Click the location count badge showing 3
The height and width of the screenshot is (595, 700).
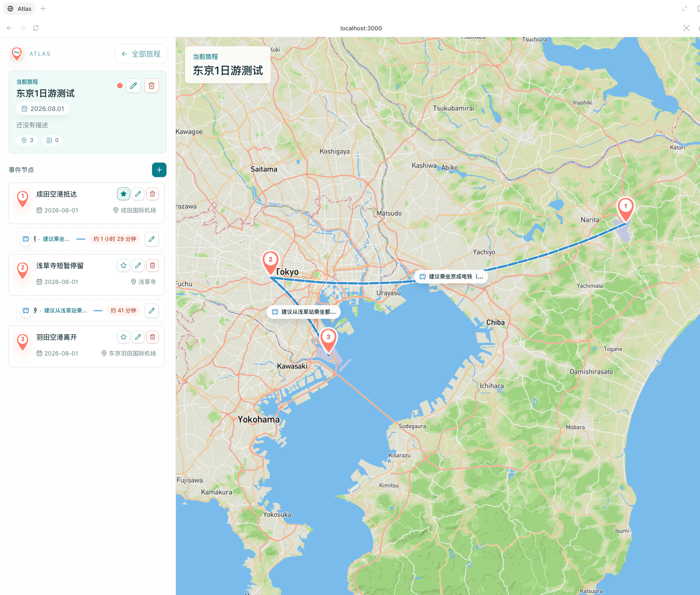pyautogui.click(x=28, y=140)
